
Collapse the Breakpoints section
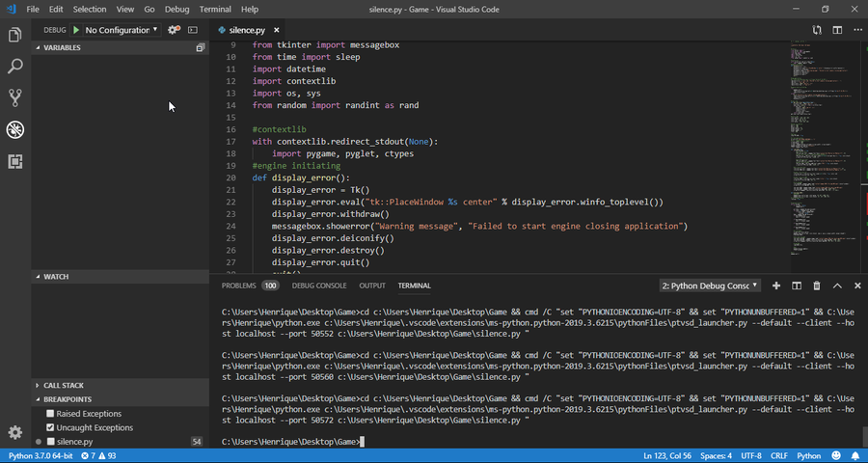point(121,399)
